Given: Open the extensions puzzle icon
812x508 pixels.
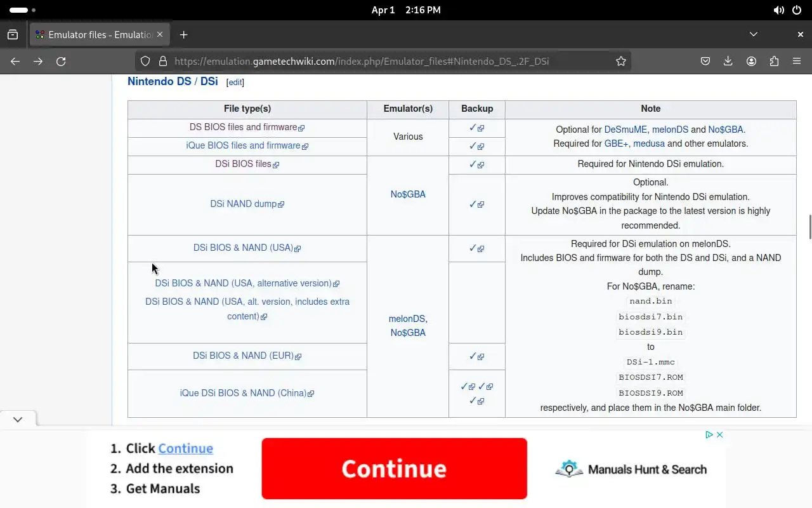Looking at the screenshot, I should coord(774,61).
